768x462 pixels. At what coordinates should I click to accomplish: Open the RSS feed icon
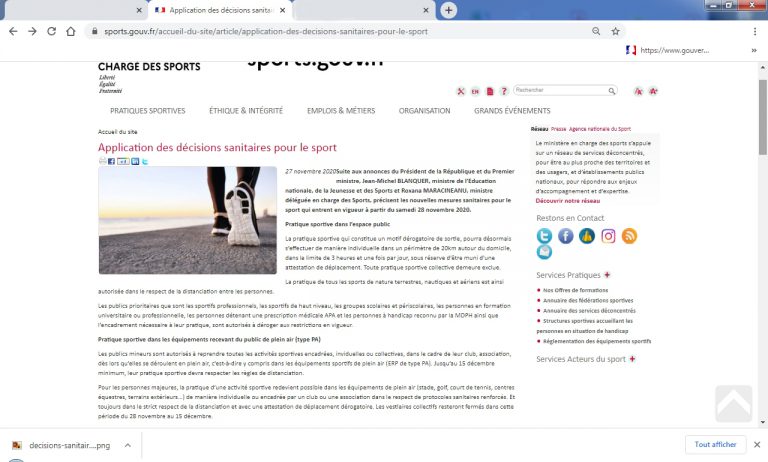click(629, 236)
